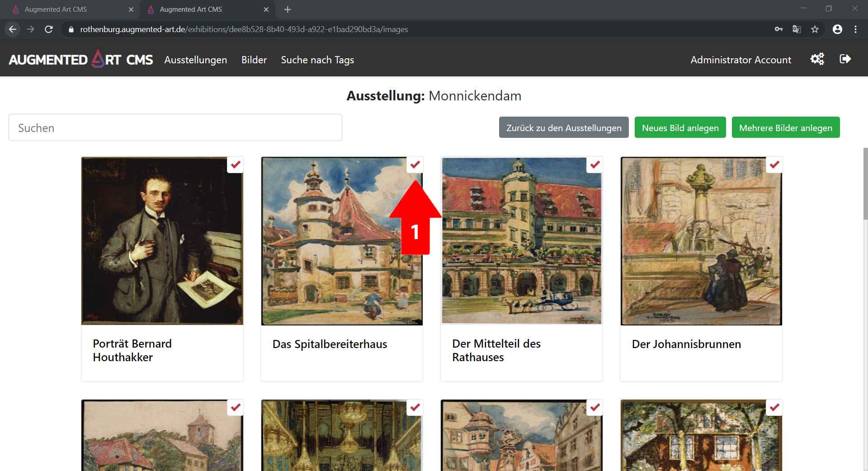Open Porträt Bernard Houthakker painting thumbnail
The width and height of the screenshot is (868, 471).
162,241
